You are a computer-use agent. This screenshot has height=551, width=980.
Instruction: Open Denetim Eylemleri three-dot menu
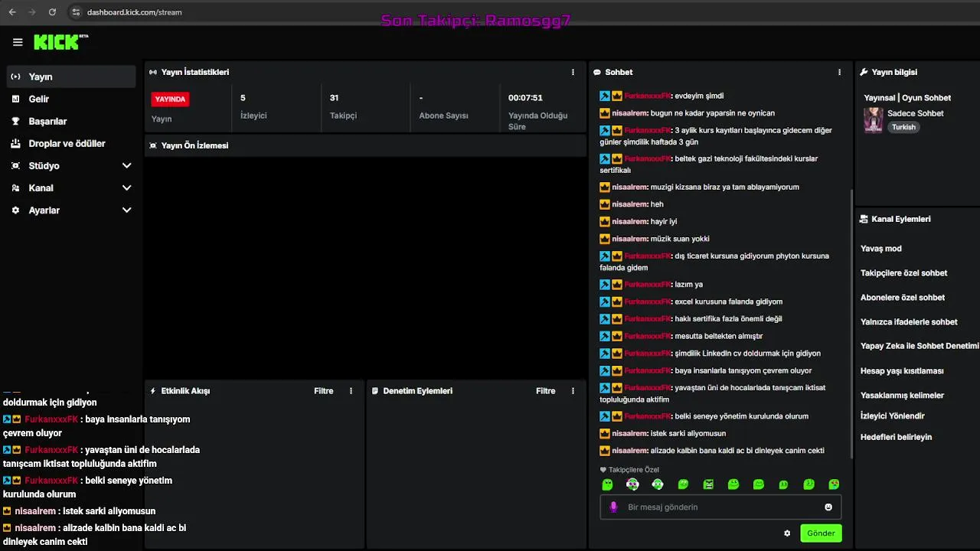click(573, 390)
